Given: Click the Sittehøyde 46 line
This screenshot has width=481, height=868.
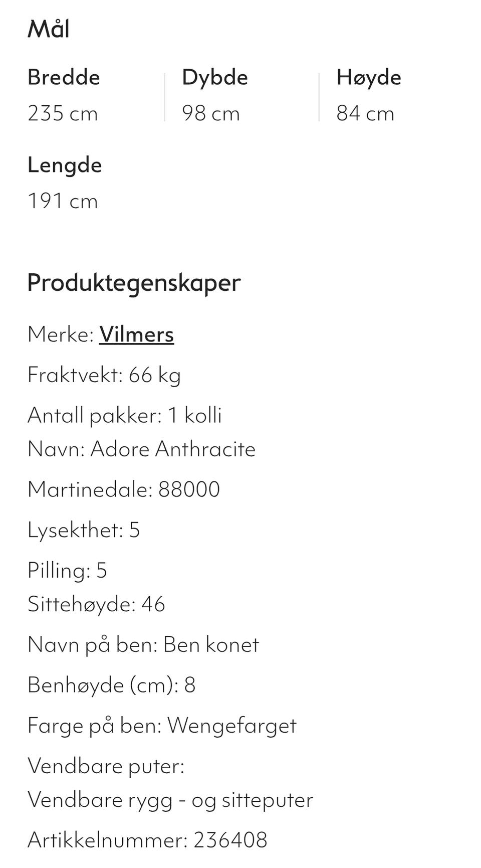Looking at the screenshot, I should point(96,604).
